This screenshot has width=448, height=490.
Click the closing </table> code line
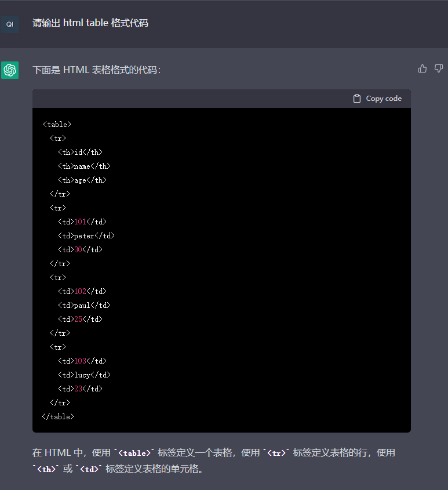[58, 416]
